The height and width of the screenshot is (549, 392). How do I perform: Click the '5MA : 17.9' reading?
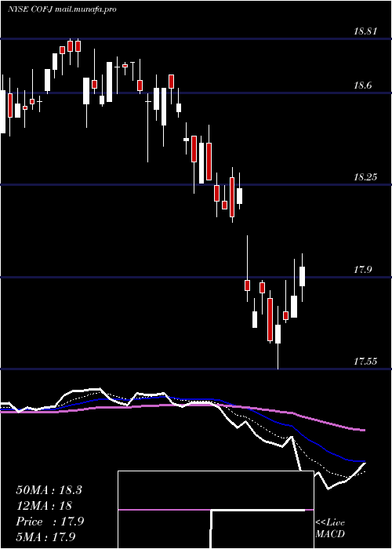pos(46,537)
